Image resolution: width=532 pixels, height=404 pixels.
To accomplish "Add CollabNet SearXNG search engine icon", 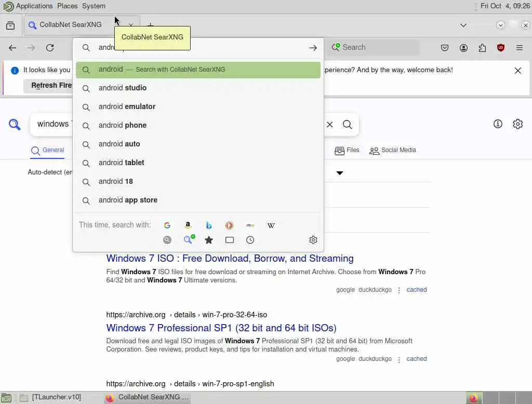I will (x=189, y=239).
